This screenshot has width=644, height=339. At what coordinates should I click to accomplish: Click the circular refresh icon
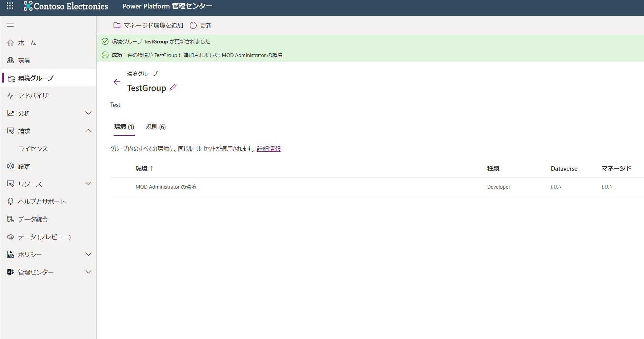pyautogui.click(x=193, y=25)
